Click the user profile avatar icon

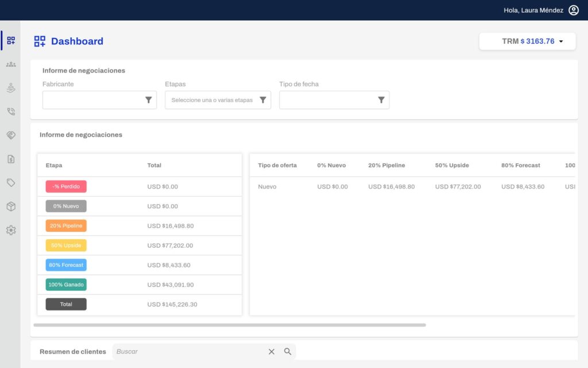point(574,10)
